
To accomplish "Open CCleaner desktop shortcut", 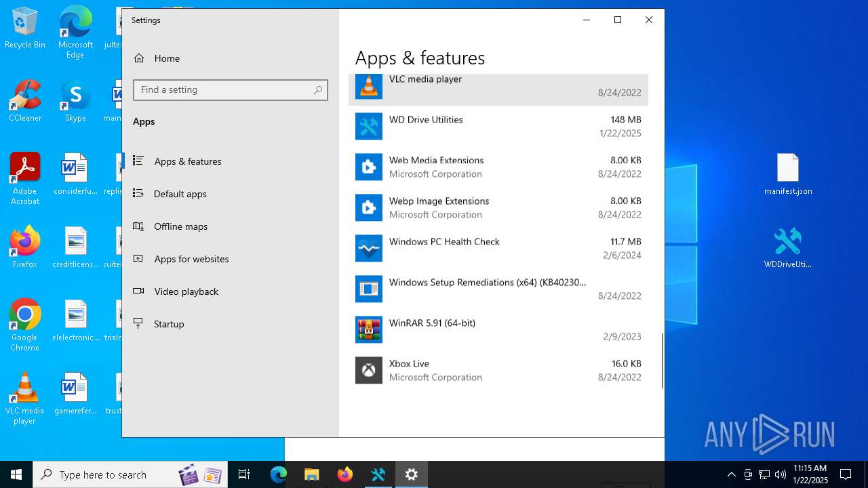I will pos(25,101).
